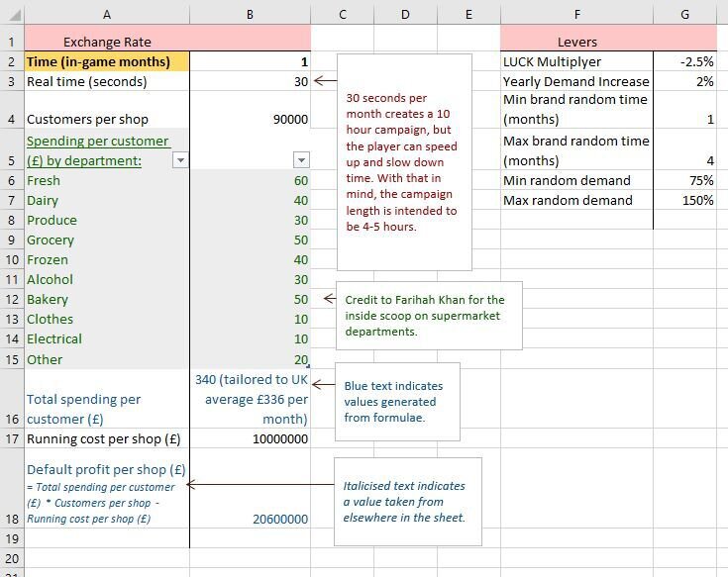Image resolution: width=728 pixels, height=577 pixels.
Task: Click the 20600000 profit value
Action: 251,488
